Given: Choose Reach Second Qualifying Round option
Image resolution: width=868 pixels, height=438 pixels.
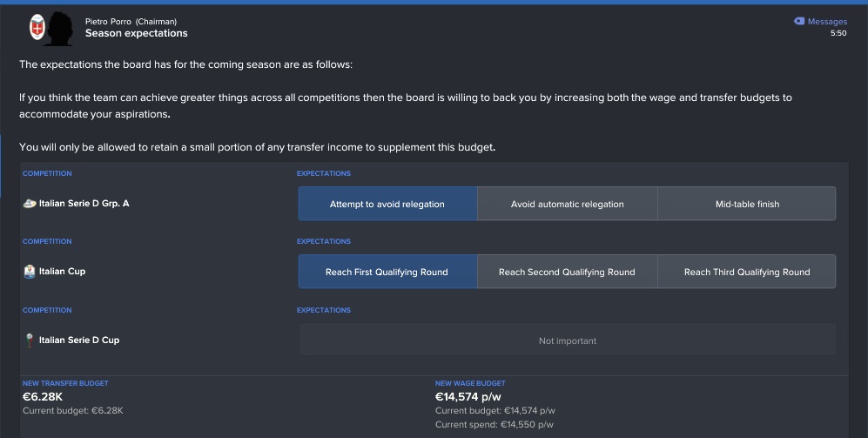Looking at the screenshot, I should (568, 272).
